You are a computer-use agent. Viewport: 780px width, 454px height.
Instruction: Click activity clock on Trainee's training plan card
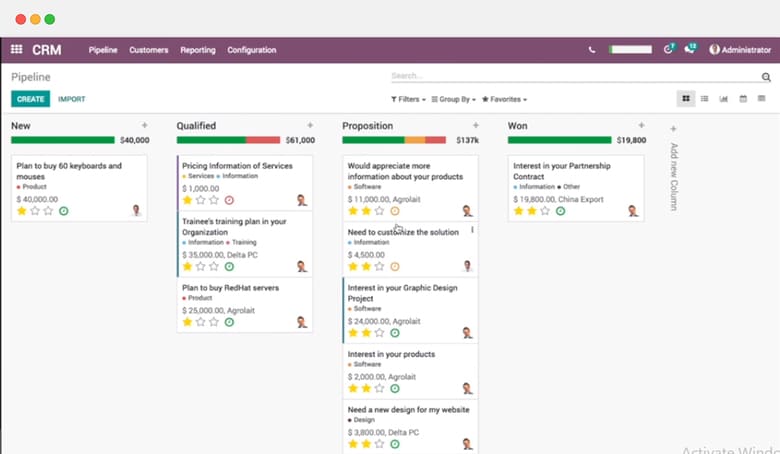pos(229,267)
